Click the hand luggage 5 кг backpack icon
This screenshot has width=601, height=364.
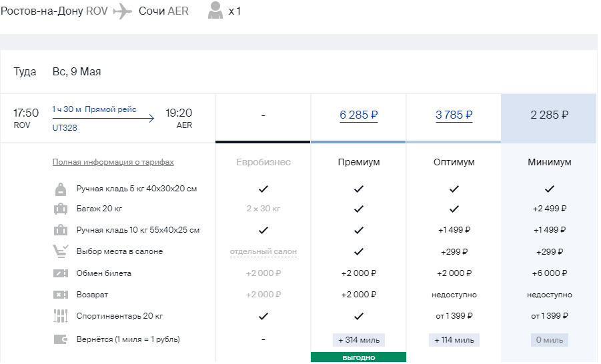coord(61,189)
